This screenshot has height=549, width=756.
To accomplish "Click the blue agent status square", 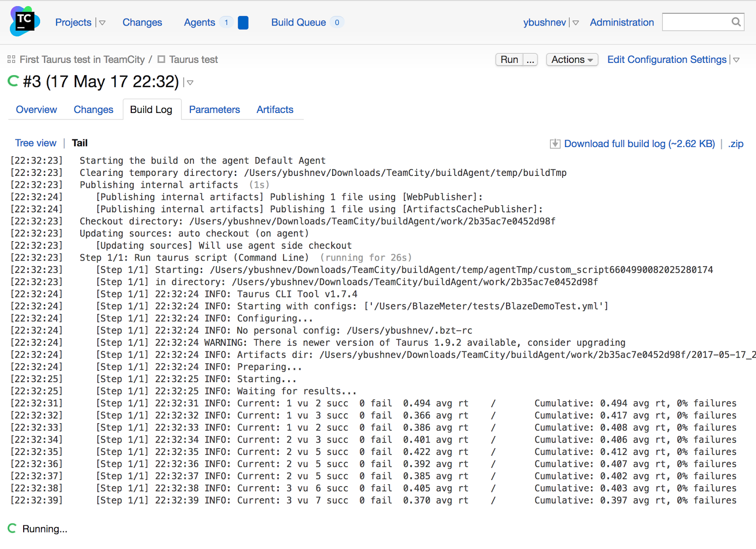I will (x=243, y=22).
